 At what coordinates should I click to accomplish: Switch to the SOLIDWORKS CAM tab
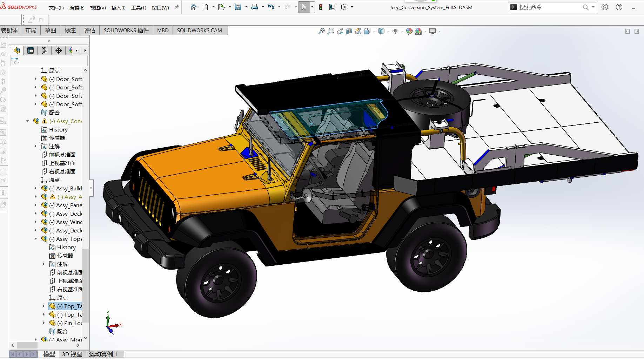point(199,31)
